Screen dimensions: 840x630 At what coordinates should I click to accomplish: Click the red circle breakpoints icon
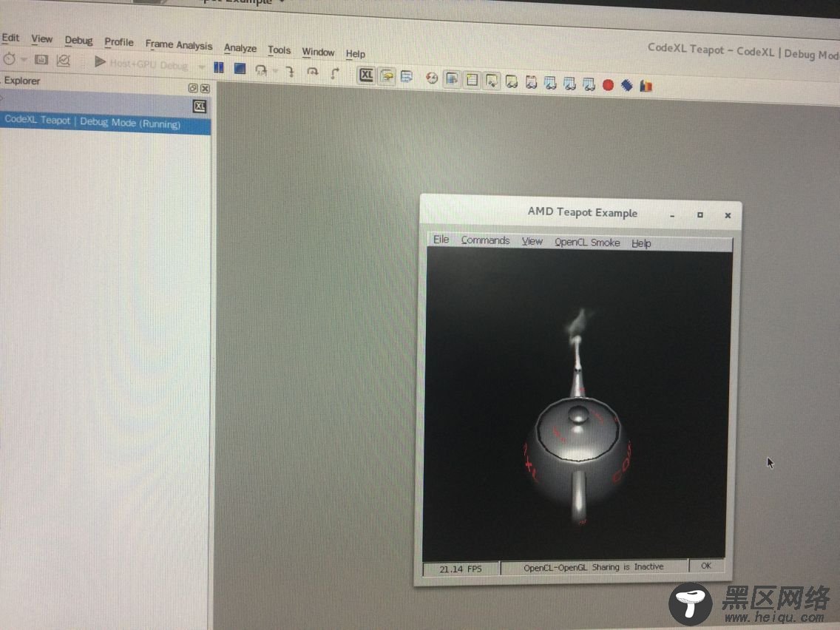pyautogui.click(x=608, y=84)
